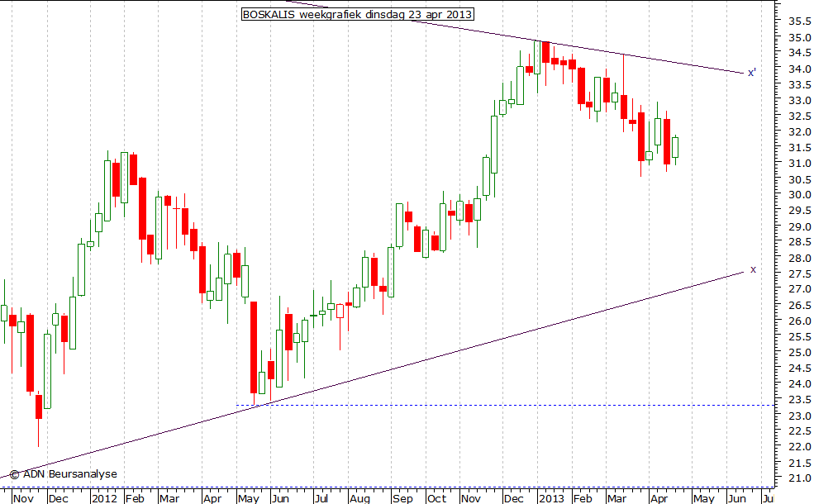Click the 32.0 price axis label
The image size is (814, 504).
(799, 132)
